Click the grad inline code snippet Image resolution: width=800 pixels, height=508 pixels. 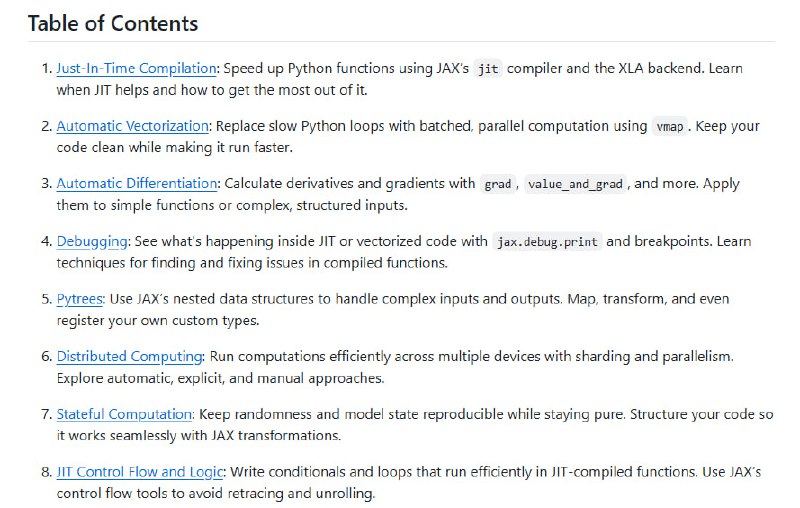497,184
